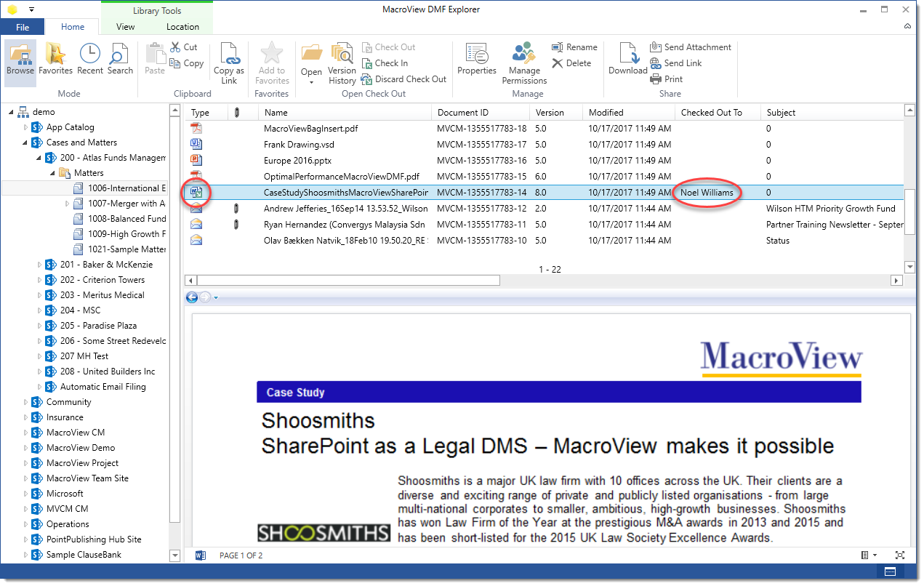Viewport: 924px width, 586px height.
Task: Select the Andrew Jefferies email row
Action: [x=544, y=209]
